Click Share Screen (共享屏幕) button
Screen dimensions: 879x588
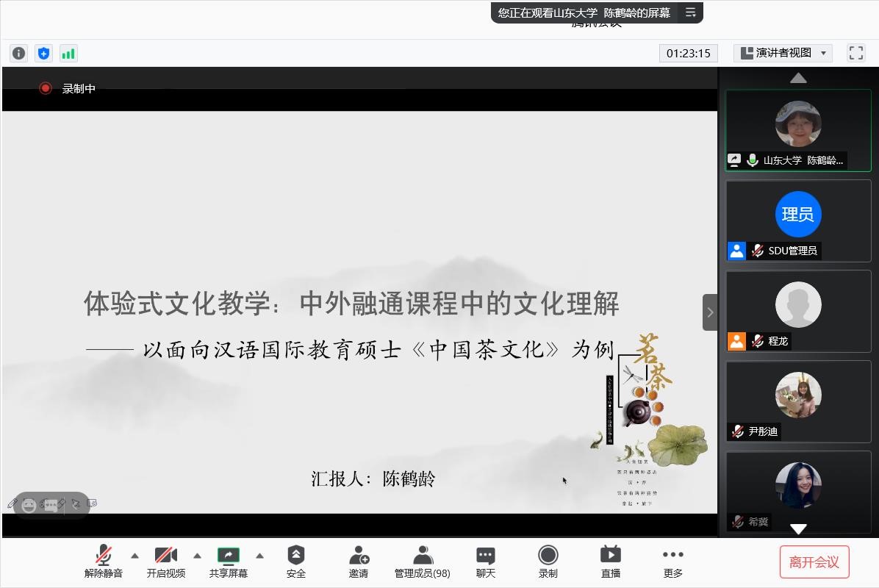tap(228, 562)
